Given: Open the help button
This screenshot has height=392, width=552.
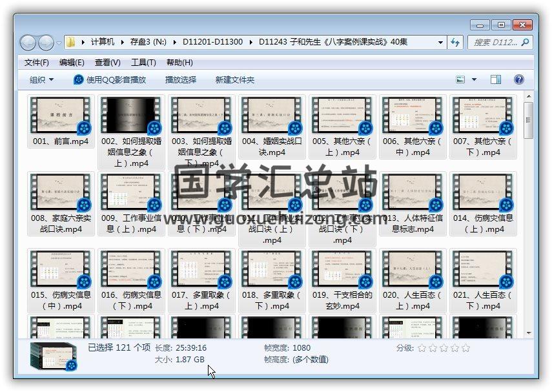Looking at the screenshot, I should click(519, 79).
